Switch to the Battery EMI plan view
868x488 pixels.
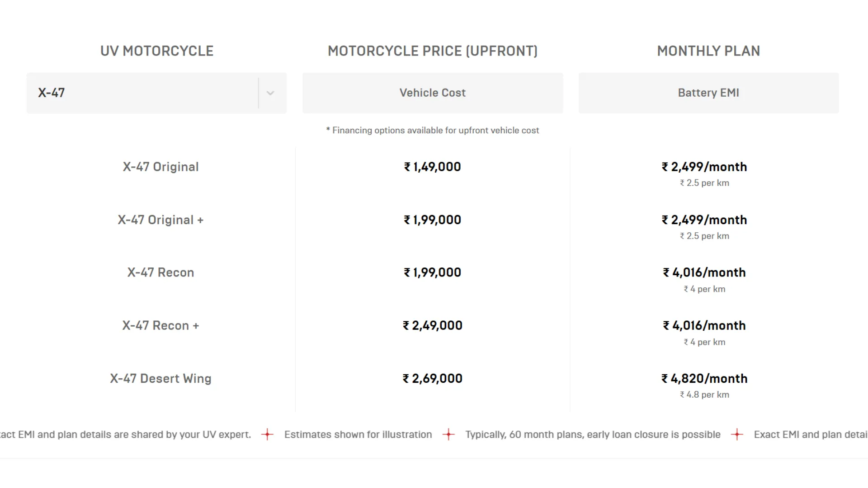point(708,93)
